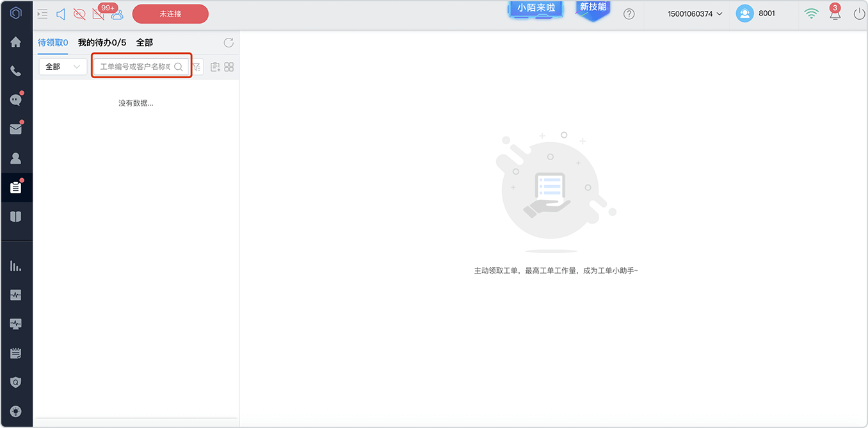Viewport: 868px width, 428px height.
Task: Open the knowledge base book icon
Action: click(16, 217)
